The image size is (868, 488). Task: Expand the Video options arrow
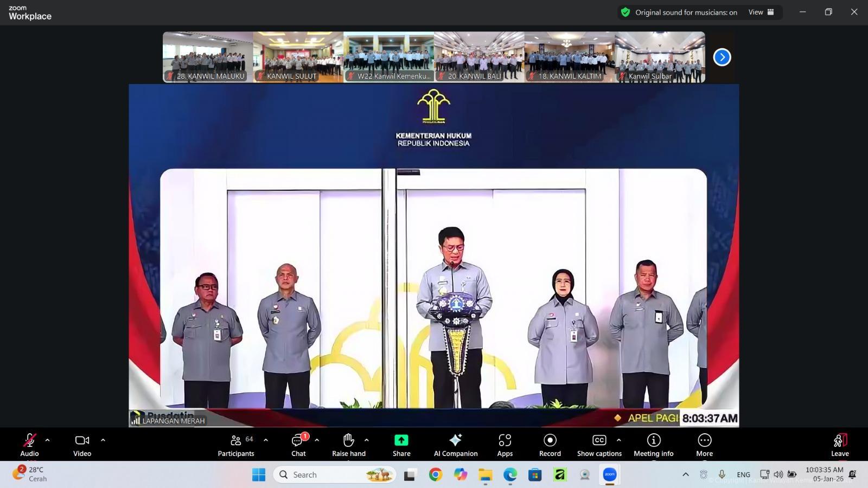pos(103,440)
